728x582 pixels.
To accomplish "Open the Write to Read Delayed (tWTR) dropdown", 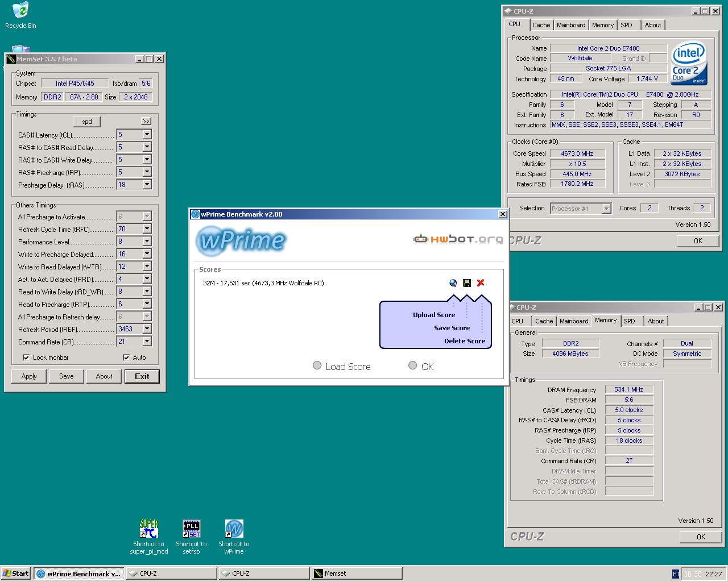I will click(x=147, y=267).
